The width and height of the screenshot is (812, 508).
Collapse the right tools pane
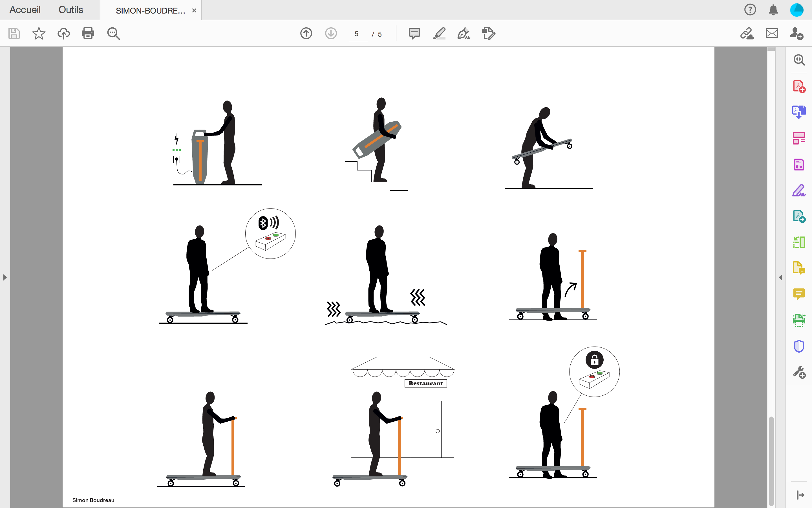(x=800, y=495)
